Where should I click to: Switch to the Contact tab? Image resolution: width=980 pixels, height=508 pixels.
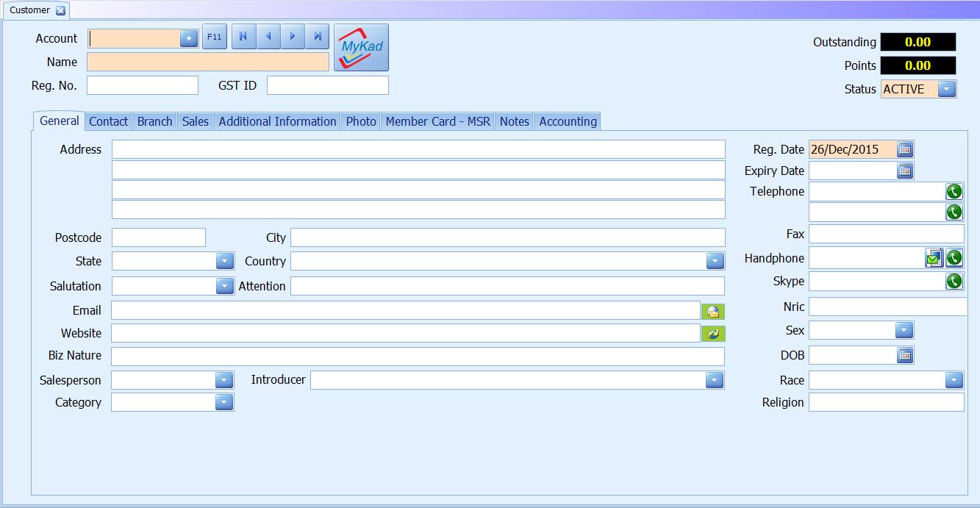pyautogui.click(x=109, y=121)
